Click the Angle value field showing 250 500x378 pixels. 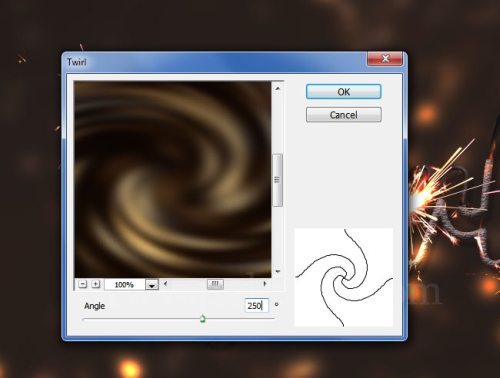[256, 305]
